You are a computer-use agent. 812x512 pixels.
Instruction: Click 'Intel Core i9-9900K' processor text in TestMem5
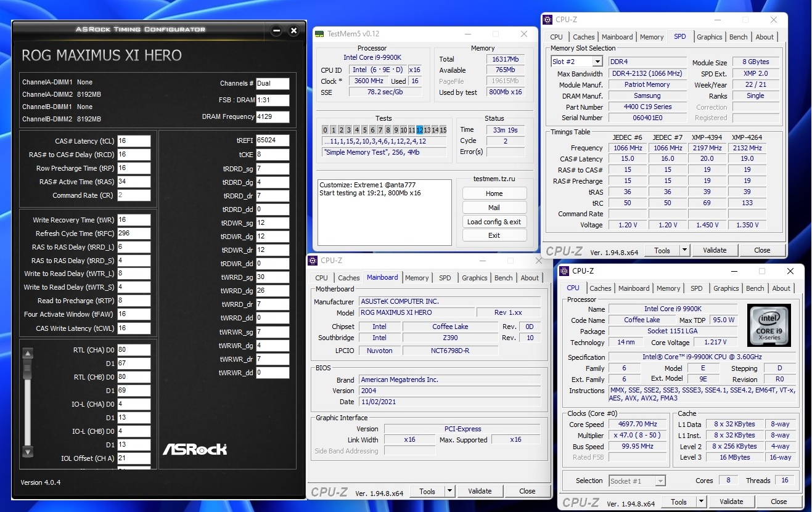tap(372, 57)
